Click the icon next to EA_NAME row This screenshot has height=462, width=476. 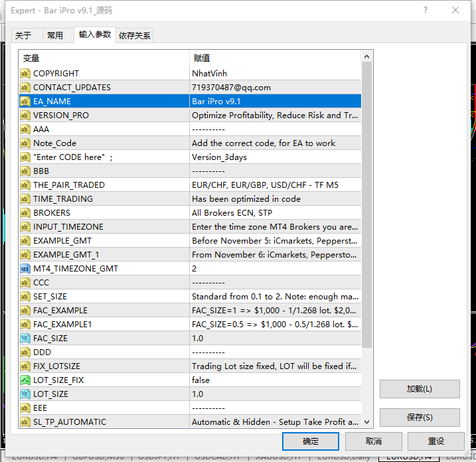pyautogui.click(x=25, y=102)
